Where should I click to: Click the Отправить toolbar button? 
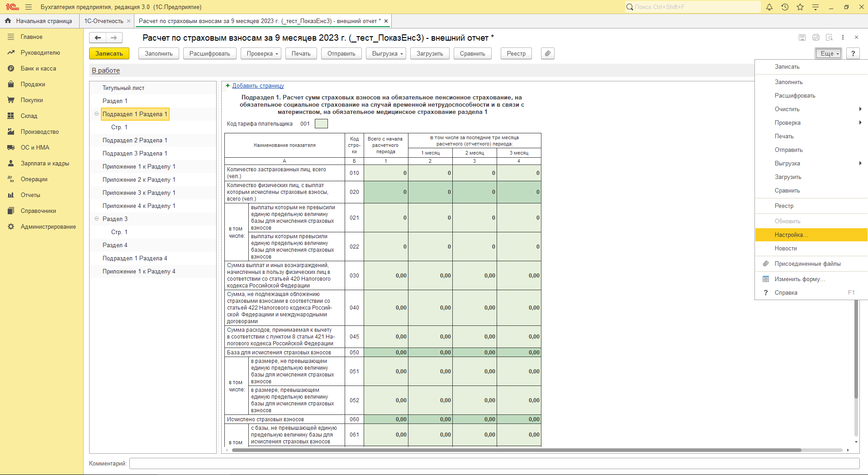point(342,53)
